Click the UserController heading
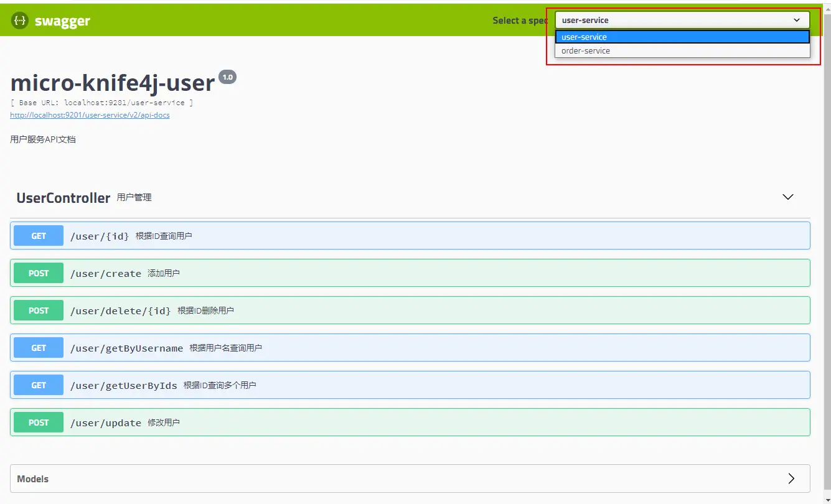 [x=63, y=198]
